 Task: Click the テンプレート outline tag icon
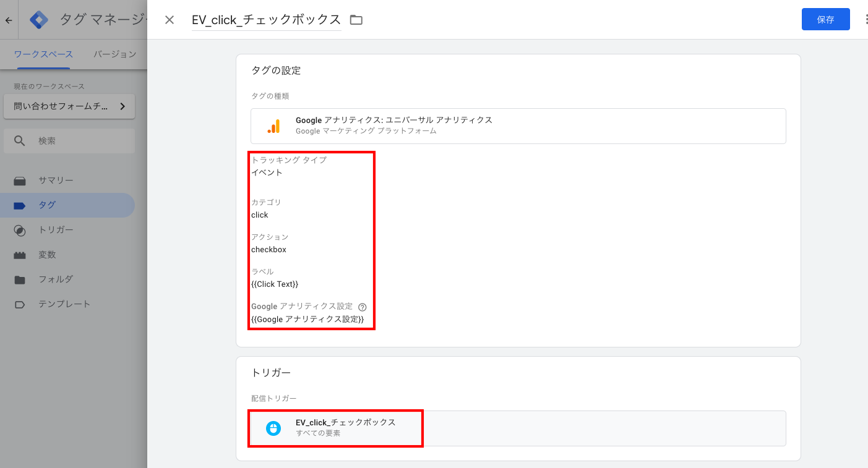point(20,304)
